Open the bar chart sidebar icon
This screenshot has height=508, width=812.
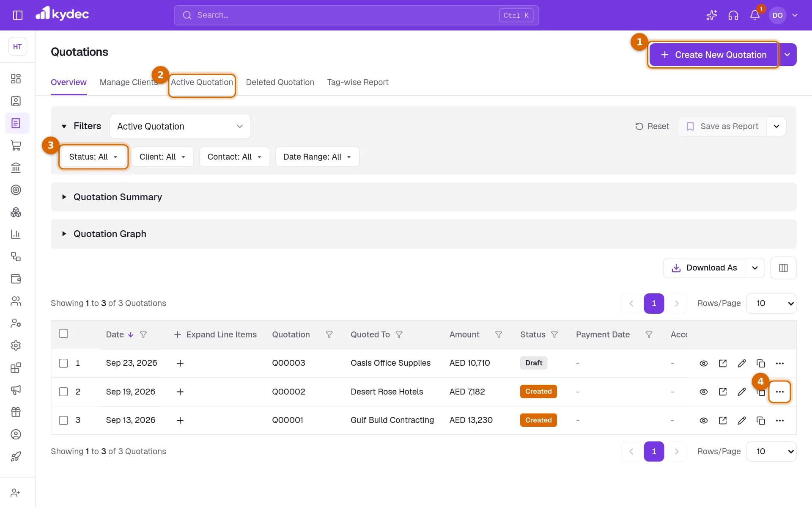pyautogui.click(x=16, y=235)
